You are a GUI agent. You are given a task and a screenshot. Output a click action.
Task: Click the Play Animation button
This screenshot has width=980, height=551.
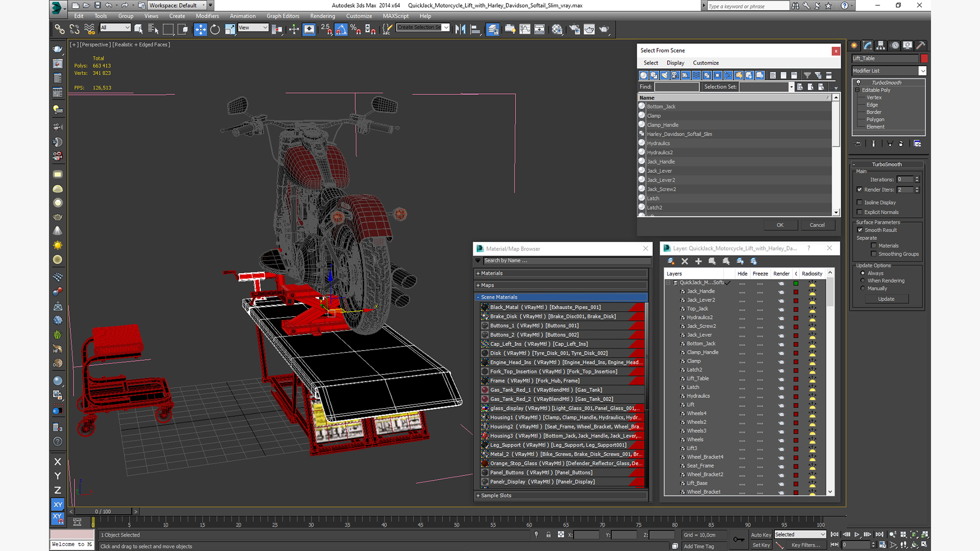coord(857,535)
